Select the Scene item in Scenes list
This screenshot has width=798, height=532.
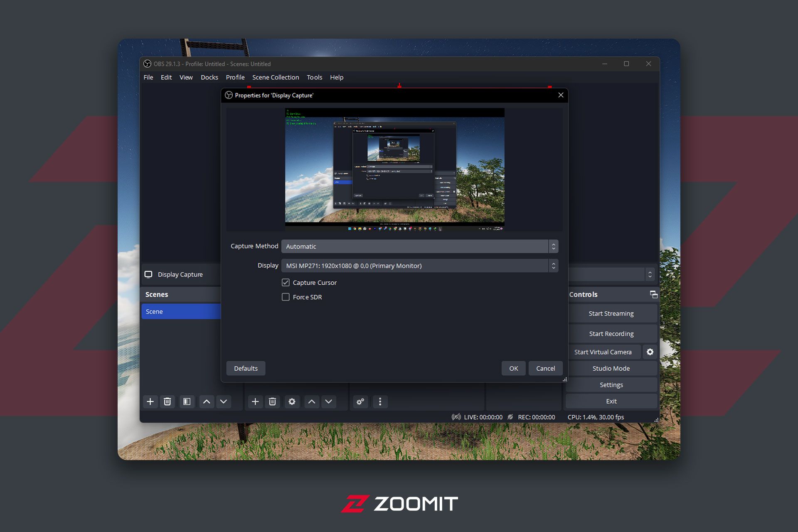pos(181,311)
